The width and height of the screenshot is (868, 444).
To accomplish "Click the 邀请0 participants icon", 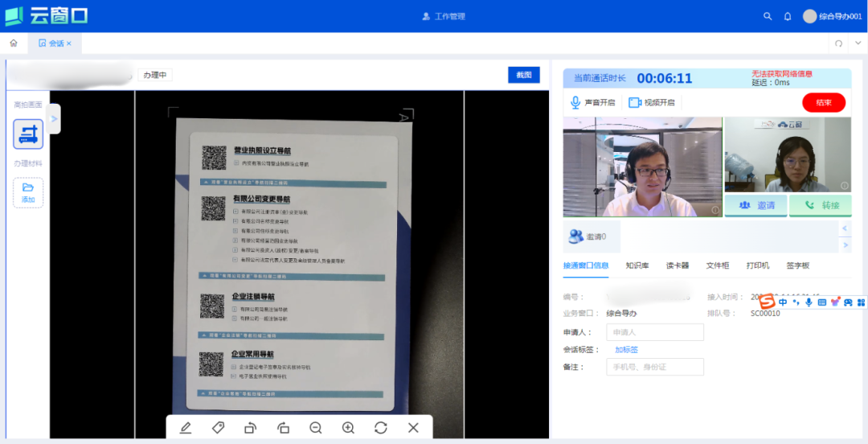I will 576,236.
